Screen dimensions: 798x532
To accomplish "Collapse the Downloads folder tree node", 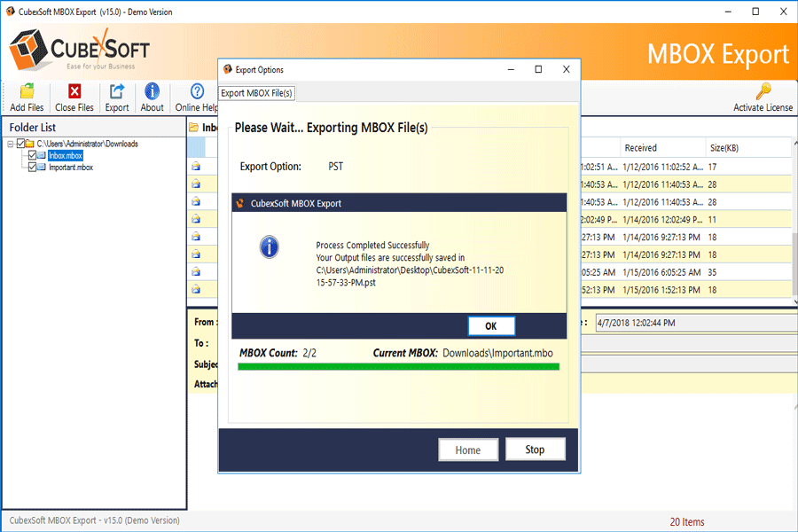I will coord(10,144).
